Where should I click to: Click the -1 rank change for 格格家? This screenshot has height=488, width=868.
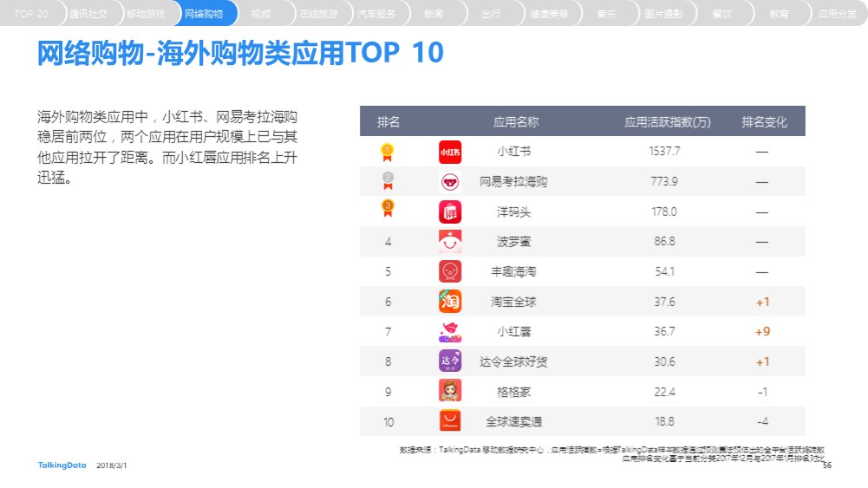click(762, 392)
